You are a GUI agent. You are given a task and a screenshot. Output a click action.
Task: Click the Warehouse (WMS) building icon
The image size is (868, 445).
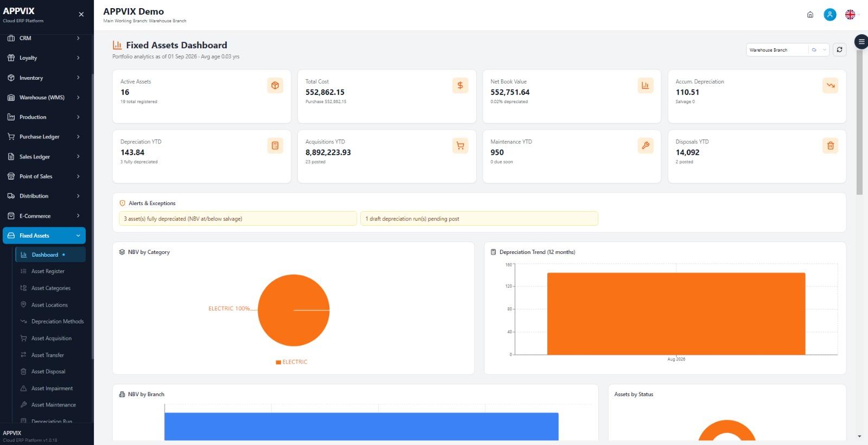coord(11,97)
